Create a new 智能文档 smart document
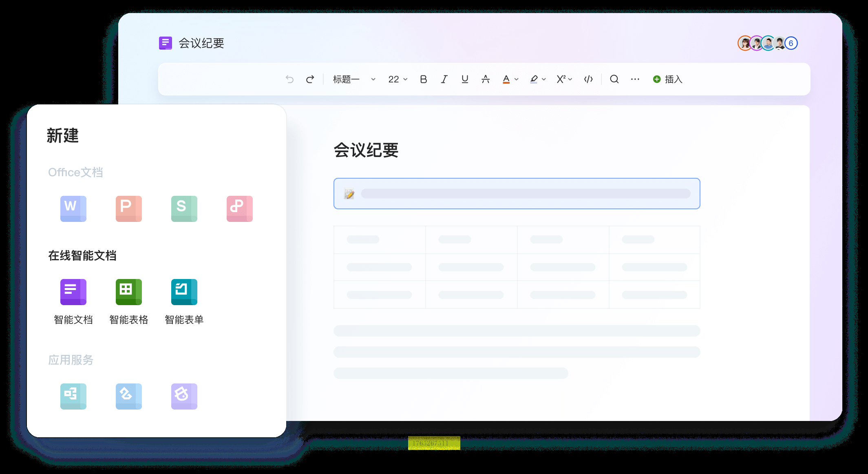Viewport: 868px width, 474px height. pos(73,292)
